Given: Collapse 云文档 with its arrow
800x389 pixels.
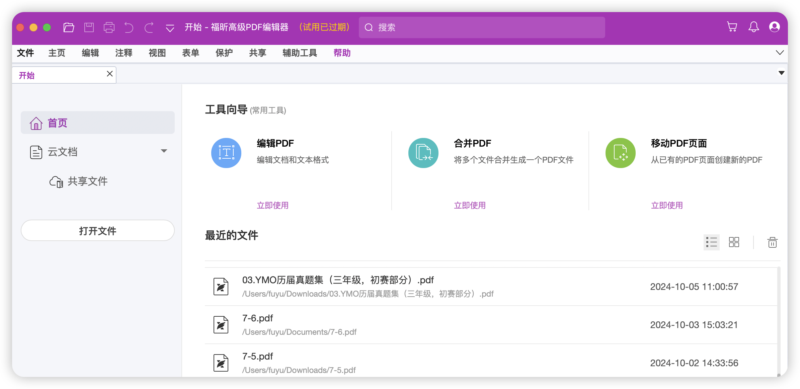Looking at the screenshot, I should (164, 151).
